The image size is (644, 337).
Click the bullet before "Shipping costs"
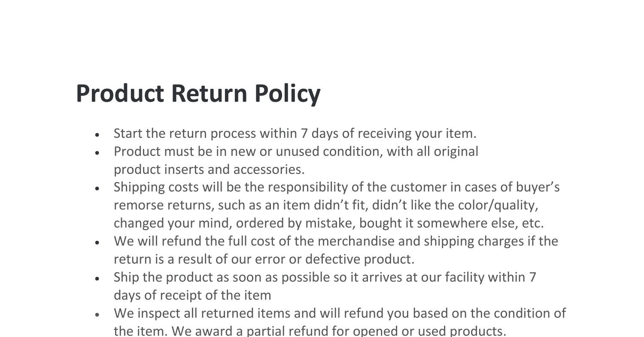click(x=98, y=188)
